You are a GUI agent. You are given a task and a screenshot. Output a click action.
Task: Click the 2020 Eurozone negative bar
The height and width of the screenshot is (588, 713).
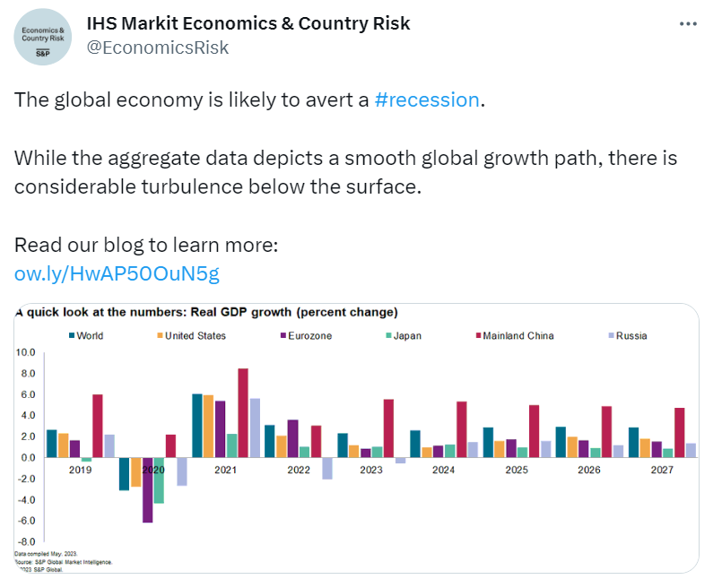click(147, 489)
